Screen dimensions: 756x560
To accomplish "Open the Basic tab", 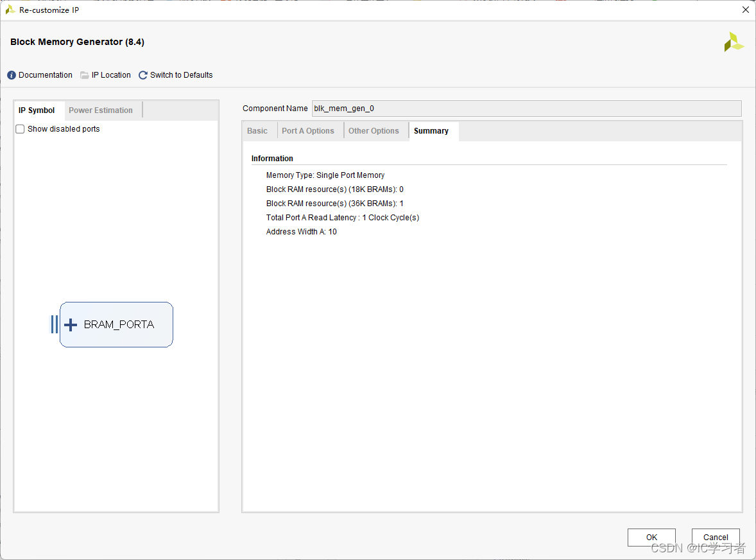I will [257, 131].
